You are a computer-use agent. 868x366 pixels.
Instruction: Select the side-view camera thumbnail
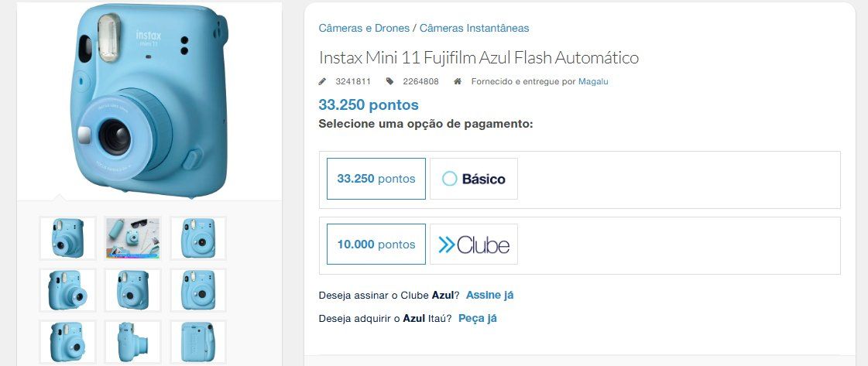click(x=133, y=342)
